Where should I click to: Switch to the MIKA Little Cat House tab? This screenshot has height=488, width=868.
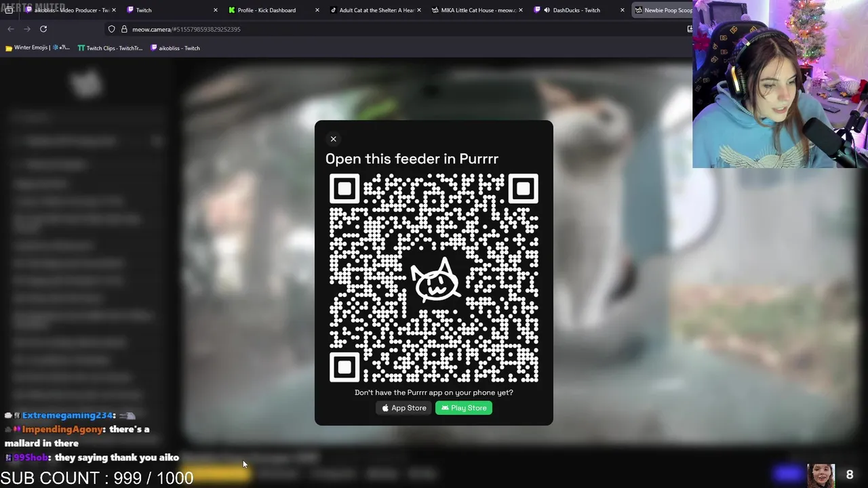(476, 10)
